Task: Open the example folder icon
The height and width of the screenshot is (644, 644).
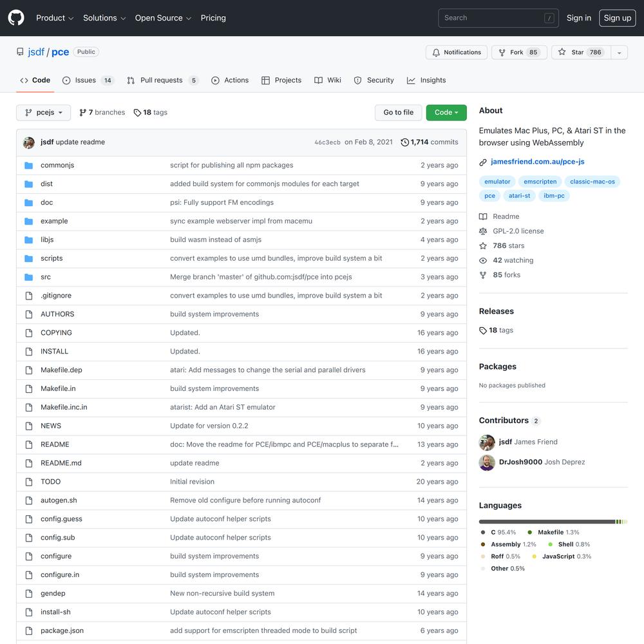Action: coord(29,221)
